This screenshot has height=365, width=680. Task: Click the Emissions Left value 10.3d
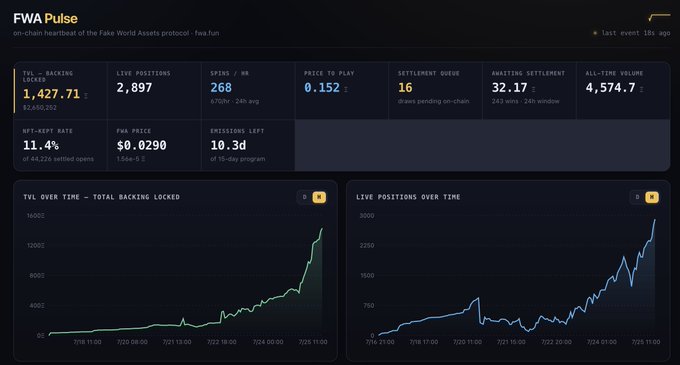tap(228, 145)
